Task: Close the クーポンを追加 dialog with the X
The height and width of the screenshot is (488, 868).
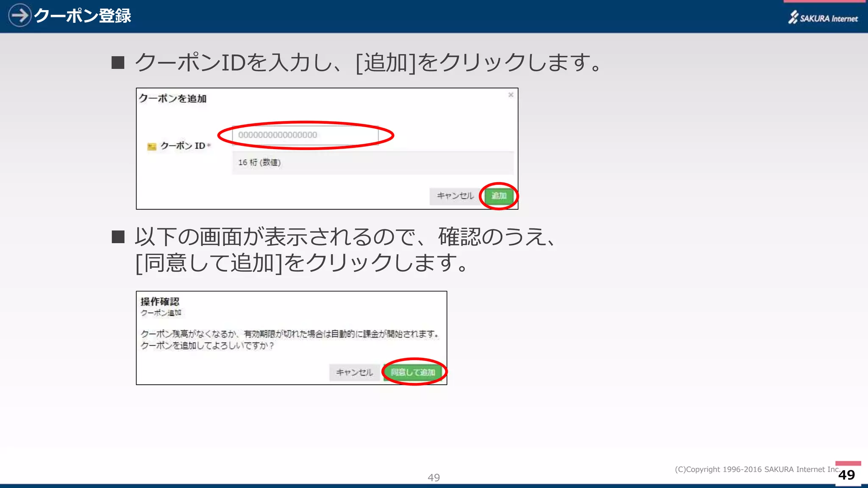Action: (x=511, y=95)
